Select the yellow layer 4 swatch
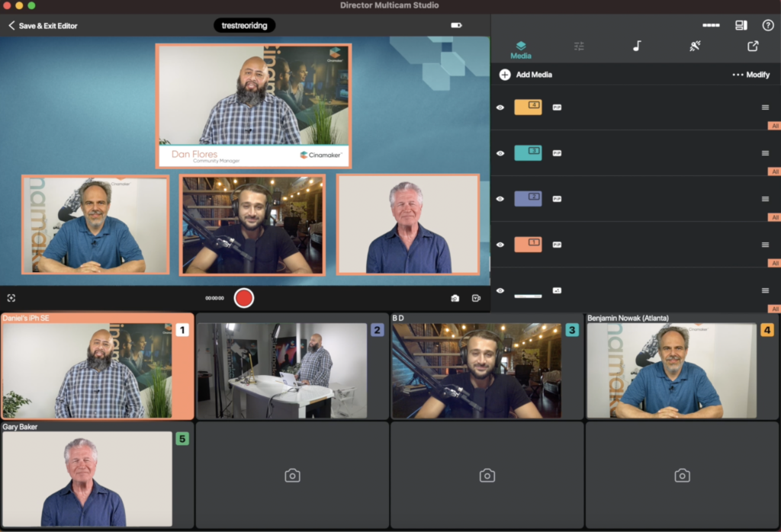Viewport: 781px width, 532px height. tap(528, 107)
